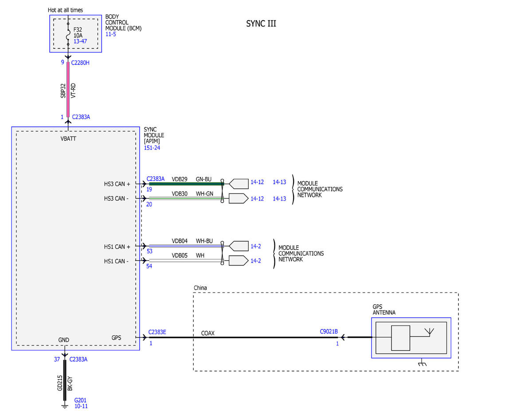Screen dimensions: 532x411
Task: Click the VDB30 circuit label
Action: click(180, 193)
